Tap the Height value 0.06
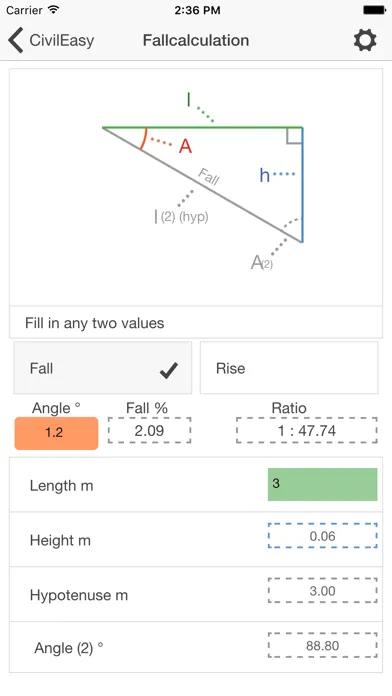392x696 pixels. point(322,536)
